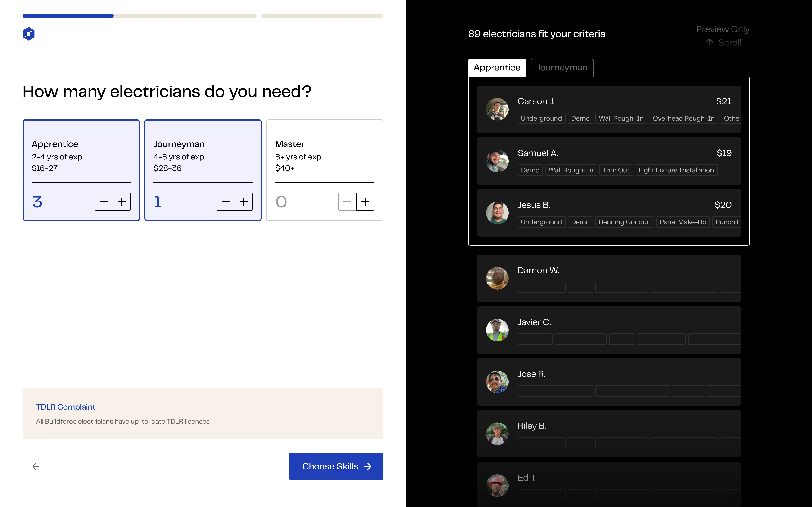Click the Buildforce logo icon

[29, 34]
